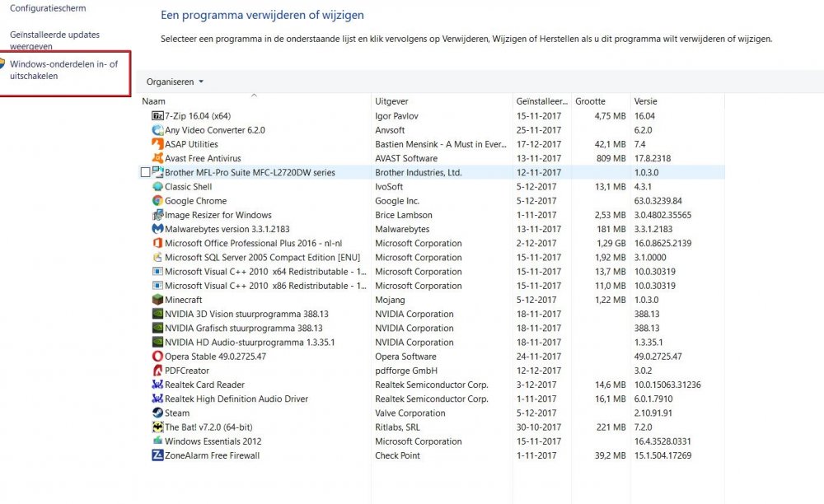824x504 pixels.
Task: Click publisher Brice Lambson cell
Action: click(x=404, y=215)
